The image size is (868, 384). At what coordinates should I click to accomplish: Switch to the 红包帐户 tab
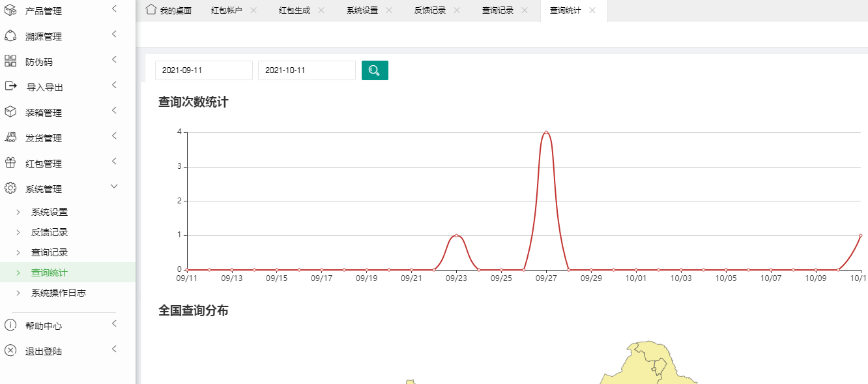[226, 10]
